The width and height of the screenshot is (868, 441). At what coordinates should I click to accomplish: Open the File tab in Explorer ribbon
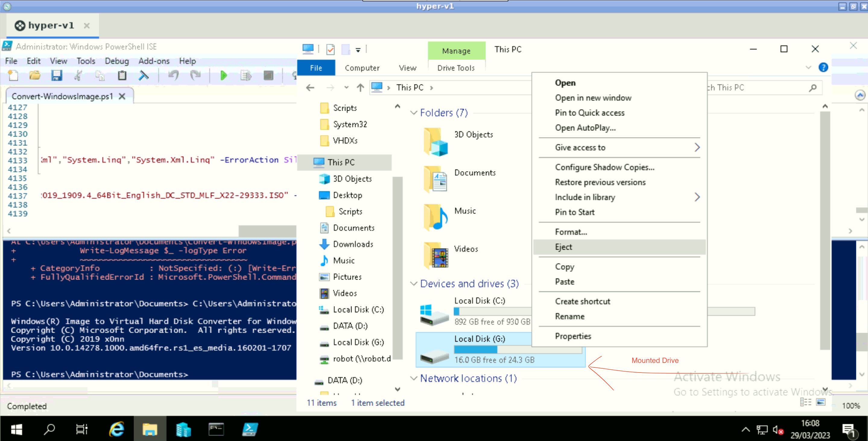pyautogui.click(x=316, y=68)
